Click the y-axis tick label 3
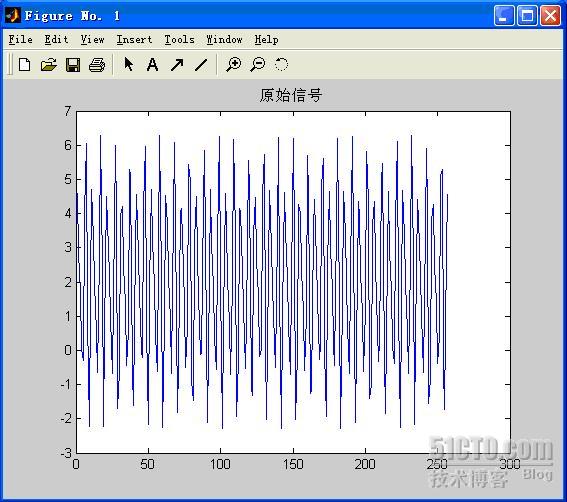This screenshot has height=502, width=567. click(68, 248)
